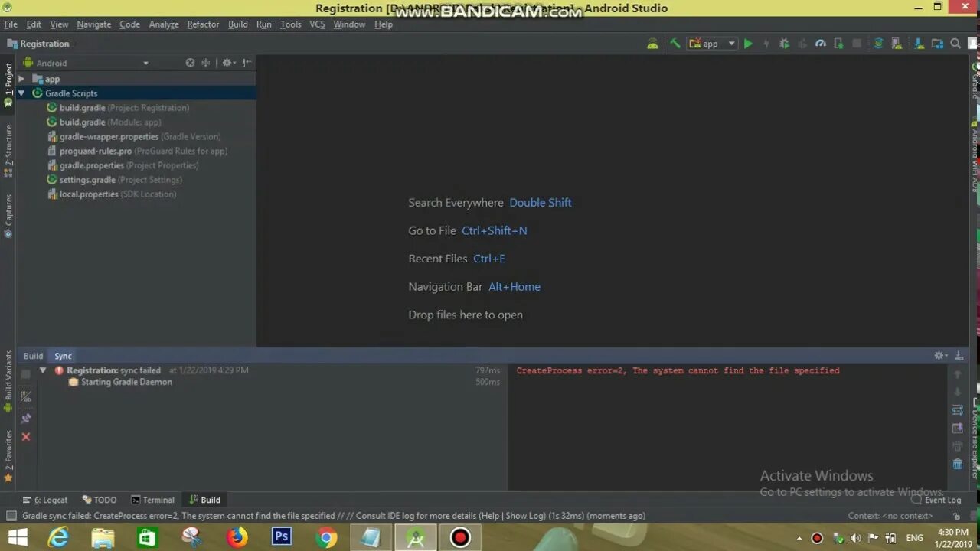
Task: Switch to the Build tab in Build panel
Action: [33, 356]
